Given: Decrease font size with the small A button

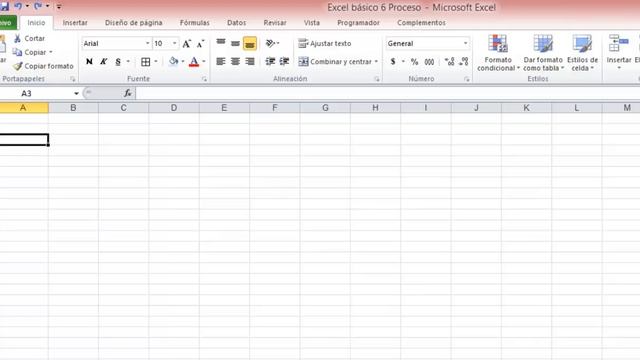Looking at the screenshot, I should [200, 43].
